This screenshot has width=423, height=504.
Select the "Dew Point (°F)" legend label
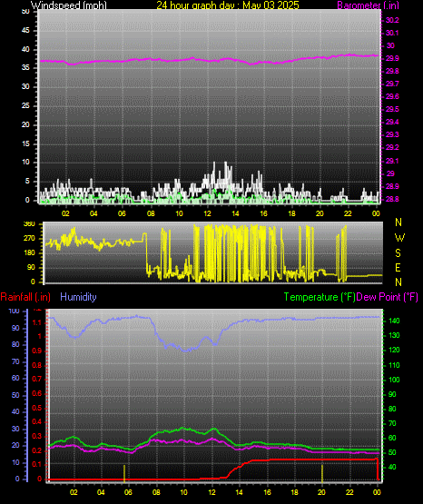coord(388,297)
